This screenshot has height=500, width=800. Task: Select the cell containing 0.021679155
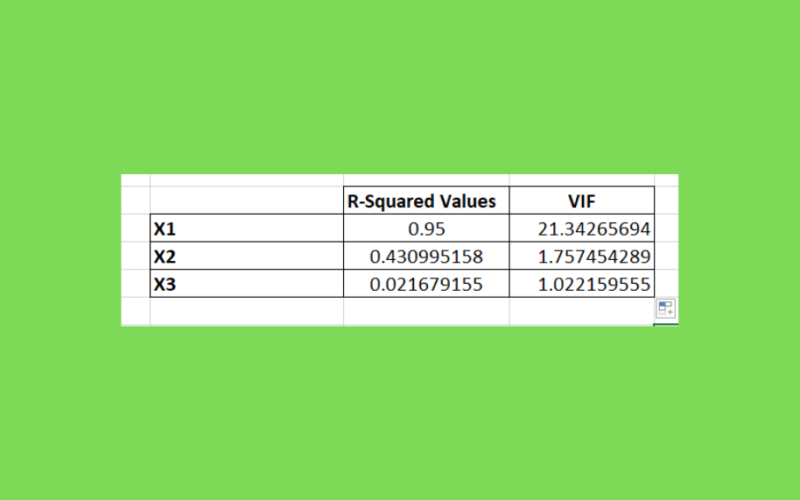tap(427, 283)
